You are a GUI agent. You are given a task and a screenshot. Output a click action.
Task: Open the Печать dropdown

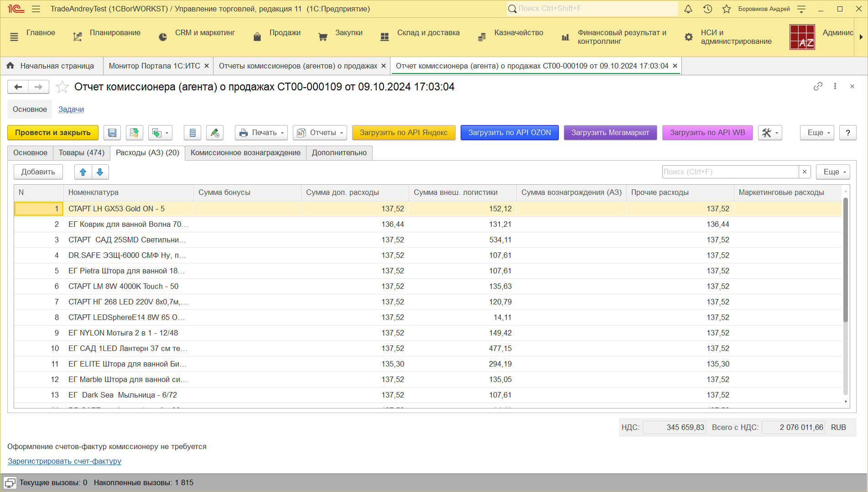(261, 133)
